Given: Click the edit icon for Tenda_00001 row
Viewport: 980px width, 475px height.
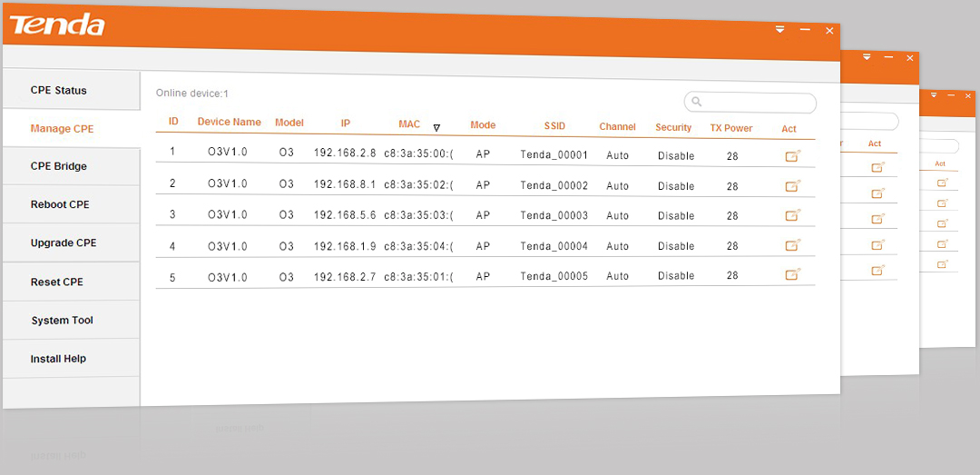Looking at the screenshot, I should [791, 156].
